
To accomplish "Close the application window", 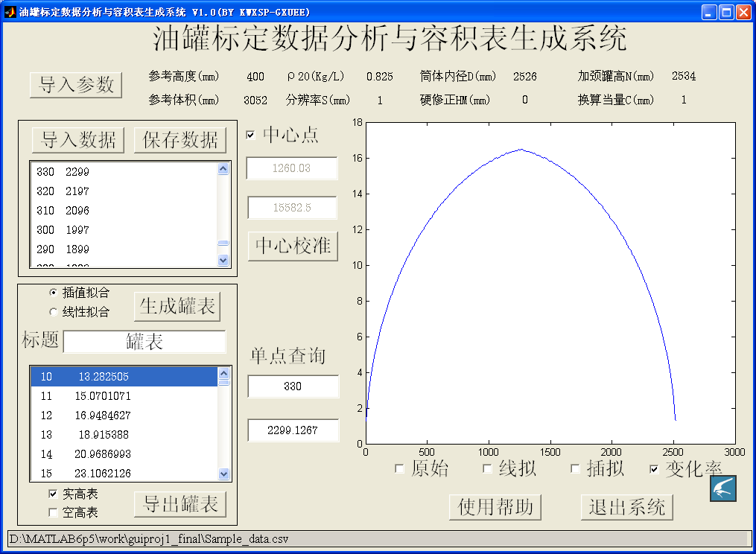I will (x=743, y=12).
